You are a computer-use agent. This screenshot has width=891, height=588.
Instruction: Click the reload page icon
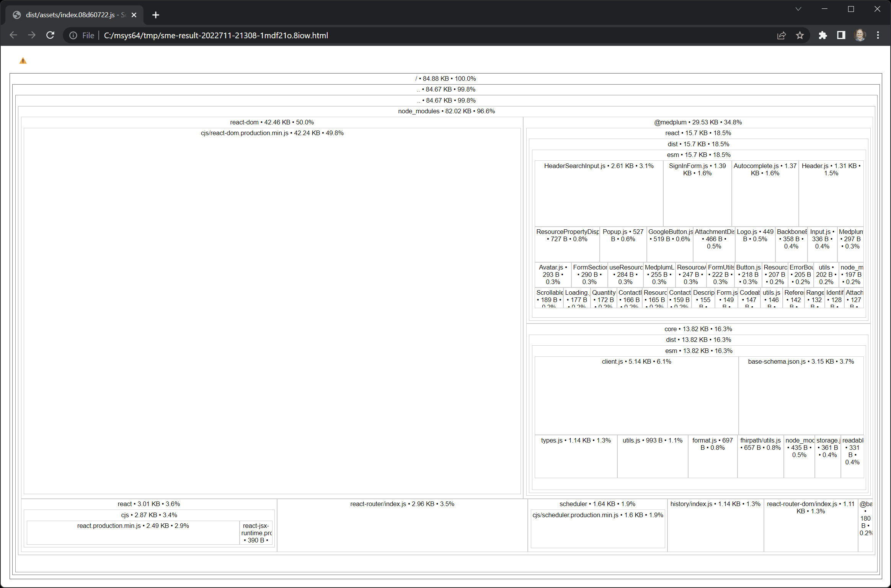click(50, 35)
